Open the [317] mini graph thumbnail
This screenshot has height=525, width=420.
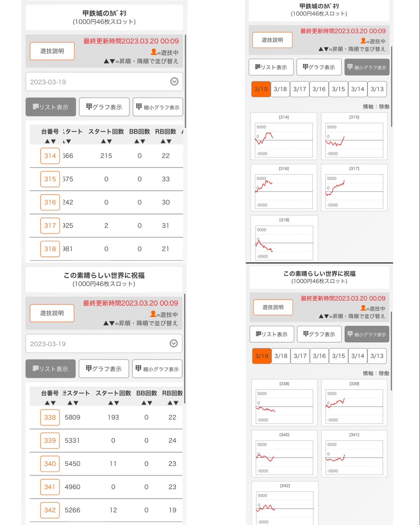point(354,187)
